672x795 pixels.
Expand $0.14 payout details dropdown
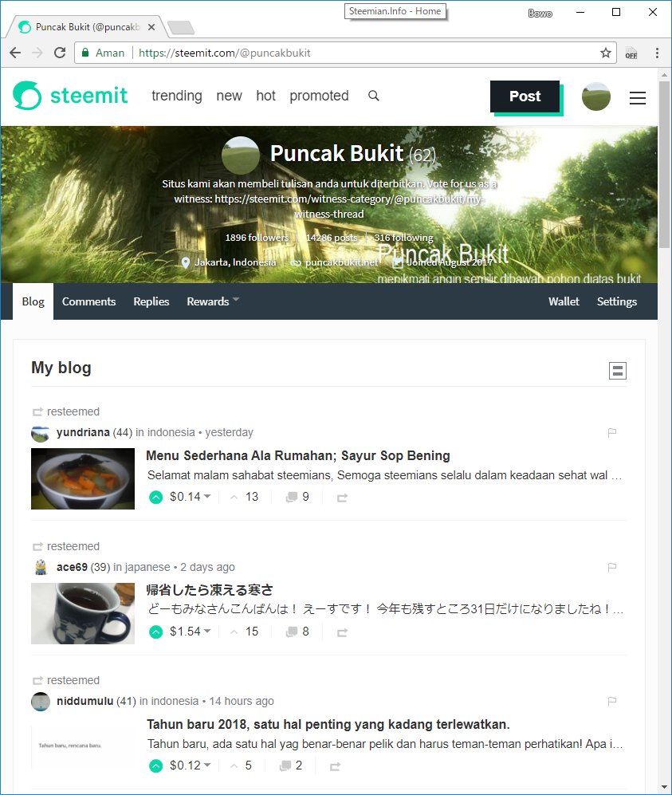click(x=190, y=497)
